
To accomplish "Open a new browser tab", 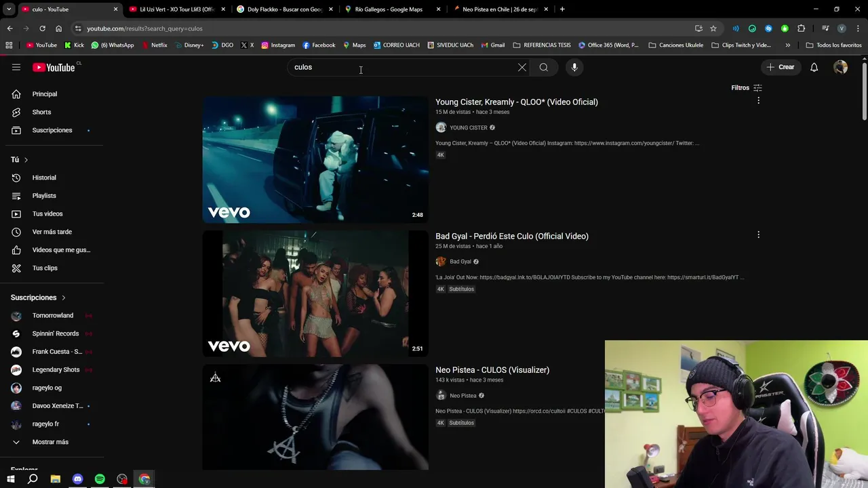I will click(x=562, y=9).
